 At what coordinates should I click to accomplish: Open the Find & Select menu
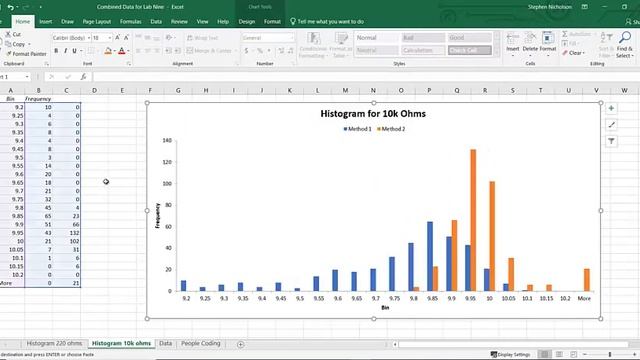pos(625,45)
